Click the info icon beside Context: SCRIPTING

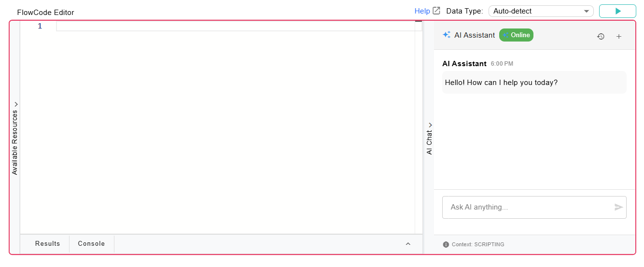(x=446, y=244)
